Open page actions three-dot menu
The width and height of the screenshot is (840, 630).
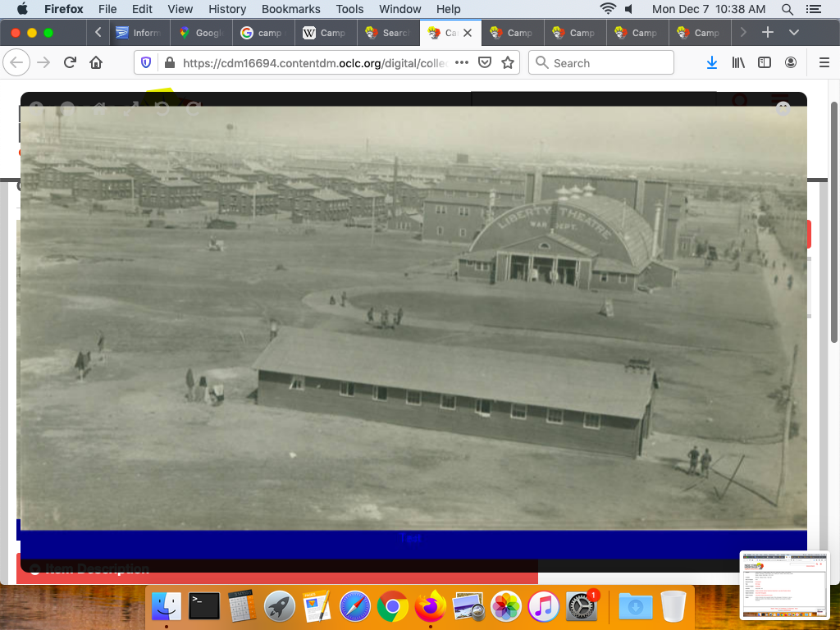coord(462,63)
